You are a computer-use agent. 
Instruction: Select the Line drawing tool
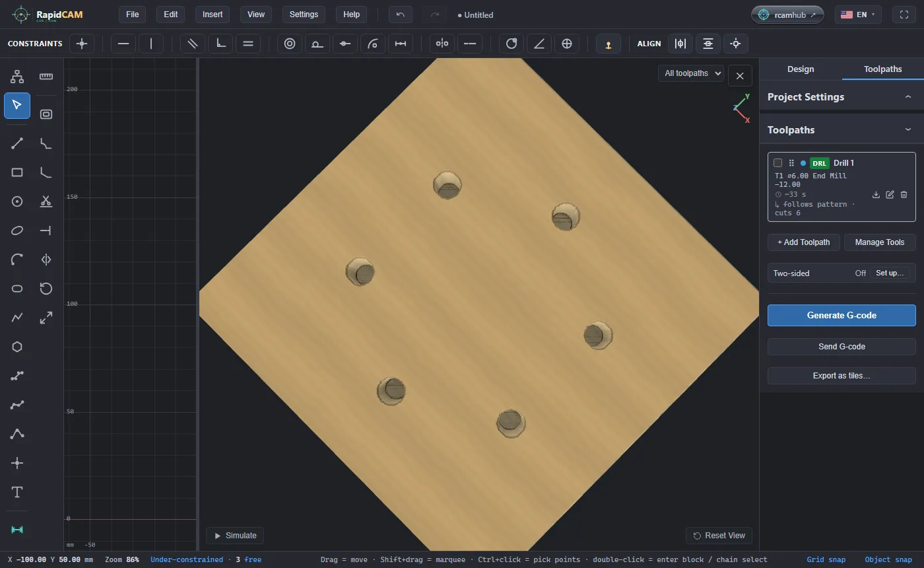pos(17,143)
